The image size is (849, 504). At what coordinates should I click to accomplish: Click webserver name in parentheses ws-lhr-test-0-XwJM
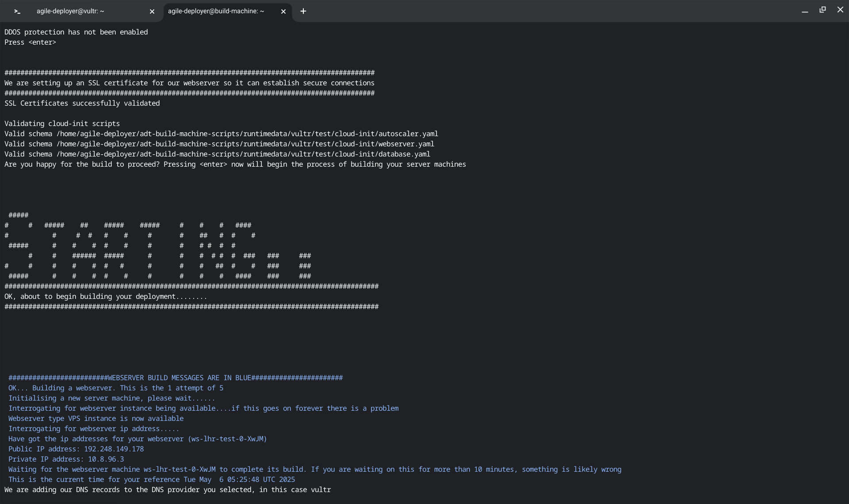228,439
